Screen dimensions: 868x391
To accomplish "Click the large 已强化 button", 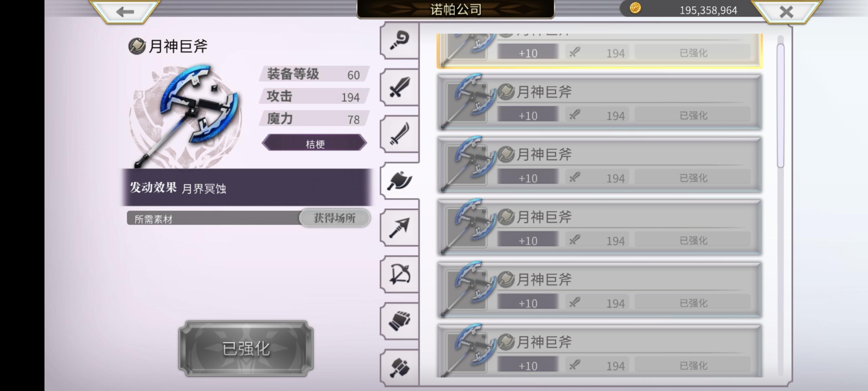I will coord(246,349).
